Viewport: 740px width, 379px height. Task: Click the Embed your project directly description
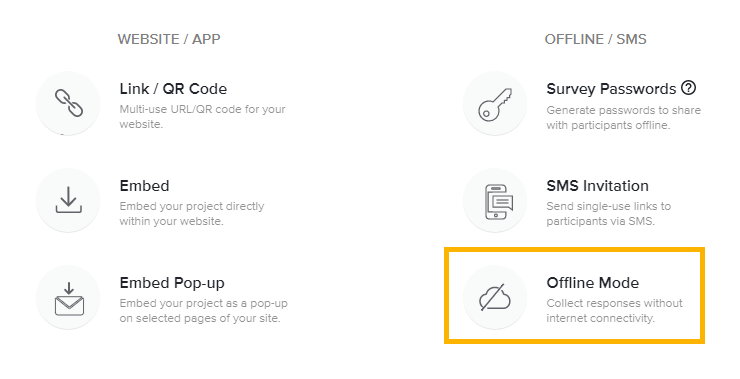192,213
